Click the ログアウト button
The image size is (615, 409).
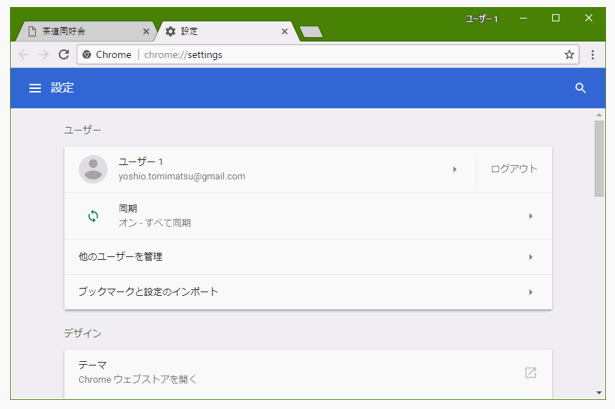point(514,170)
